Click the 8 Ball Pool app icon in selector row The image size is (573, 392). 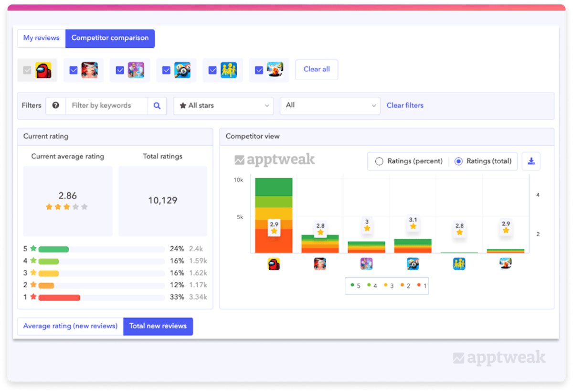(x=182, y=70)
